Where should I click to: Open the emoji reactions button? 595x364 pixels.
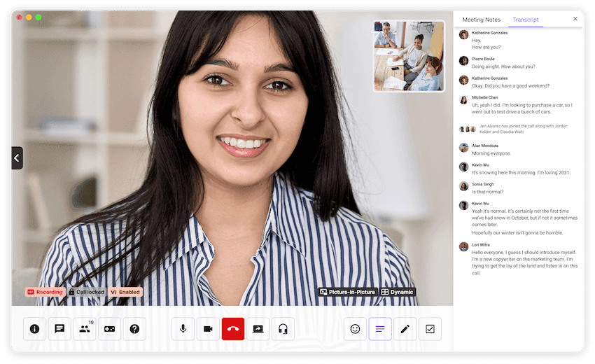click(355, 329)
